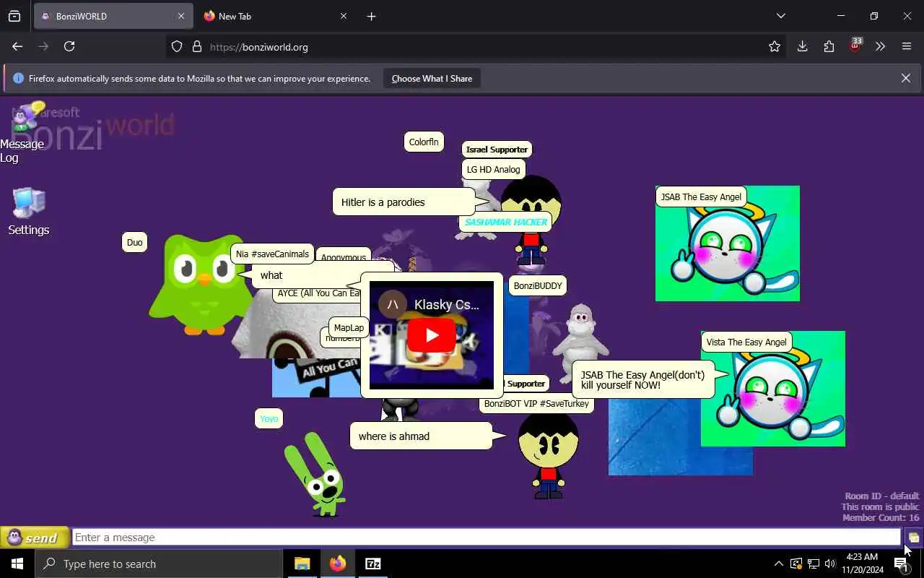Reload the current page

coord(69,46)
